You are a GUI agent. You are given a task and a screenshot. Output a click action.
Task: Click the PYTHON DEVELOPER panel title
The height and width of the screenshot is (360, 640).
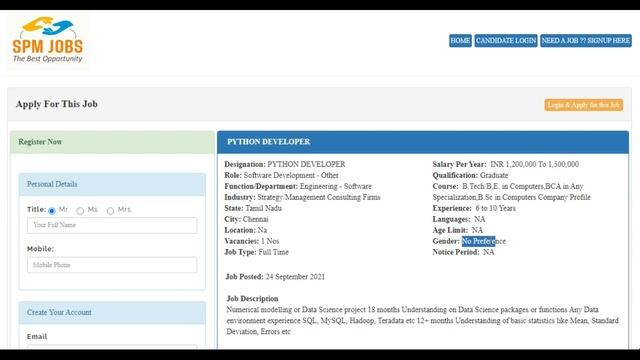269,142
